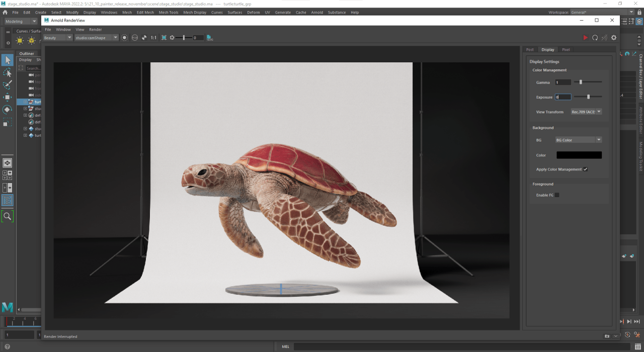The width and height of the screenshot is (644, 352).
Task: Click the black background Color swatch
Action: [579, 155]
